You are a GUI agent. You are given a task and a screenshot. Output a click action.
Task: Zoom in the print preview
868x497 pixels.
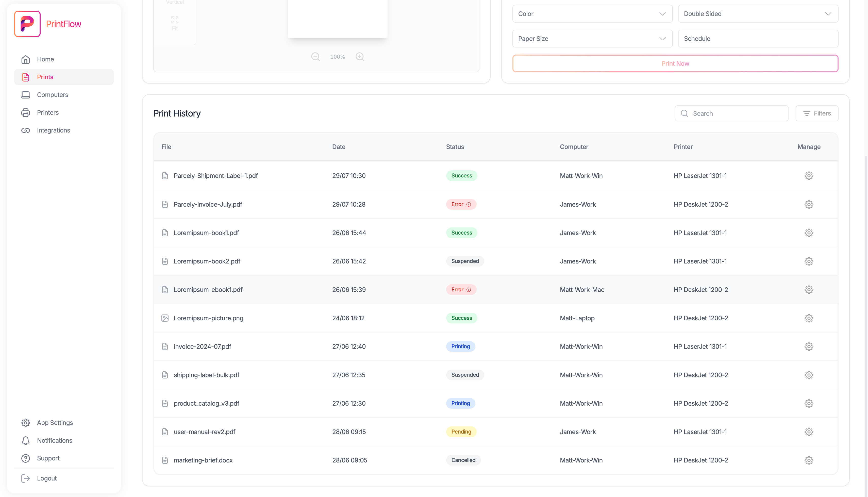[360, 57]
